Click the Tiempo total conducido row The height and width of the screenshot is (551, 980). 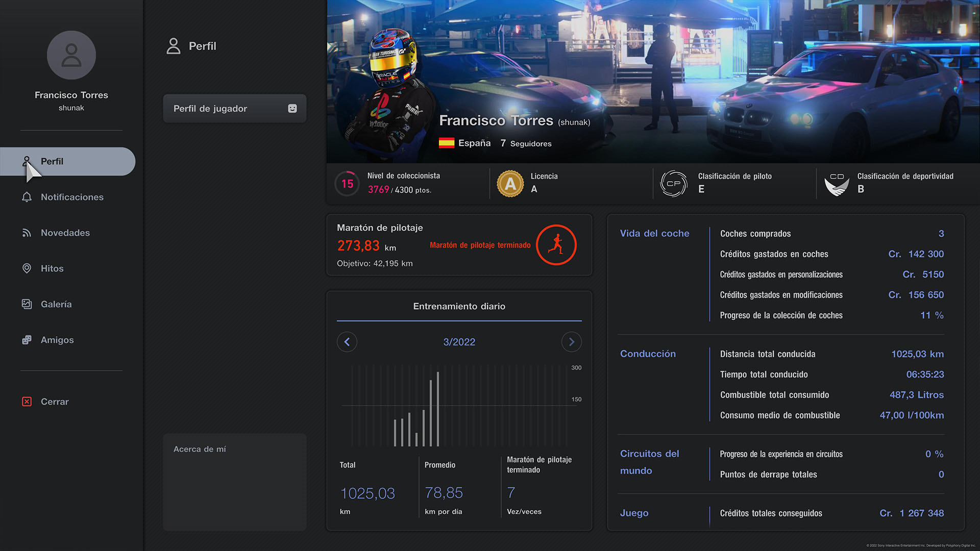(832, 374)
